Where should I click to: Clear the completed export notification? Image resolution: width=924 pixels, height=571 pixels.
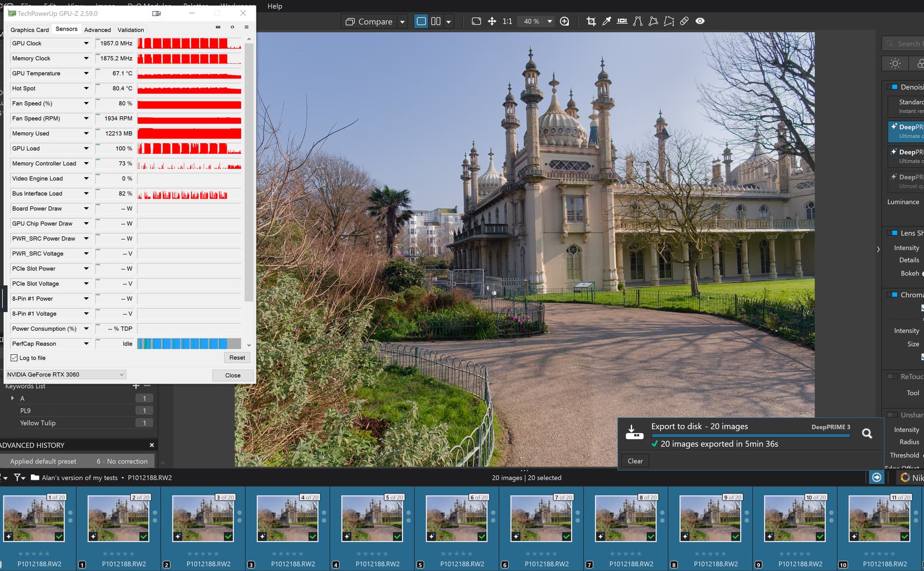[635, 461]
